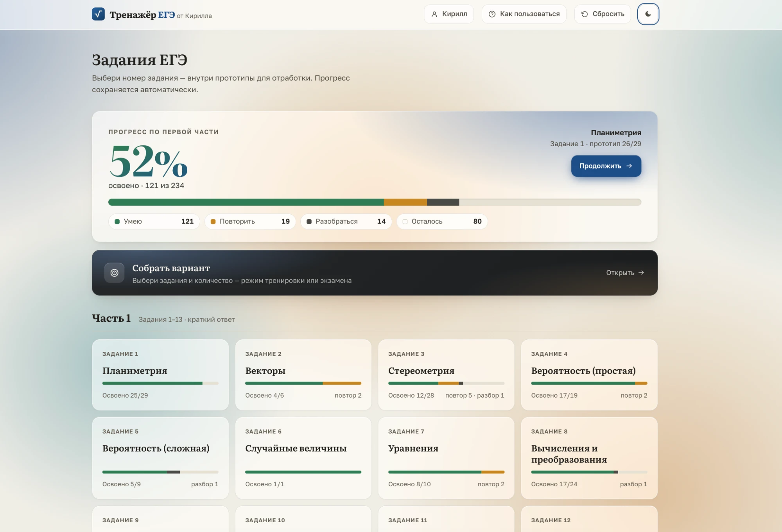
Task: Open the Случайные величины task card
Action: 303,458
